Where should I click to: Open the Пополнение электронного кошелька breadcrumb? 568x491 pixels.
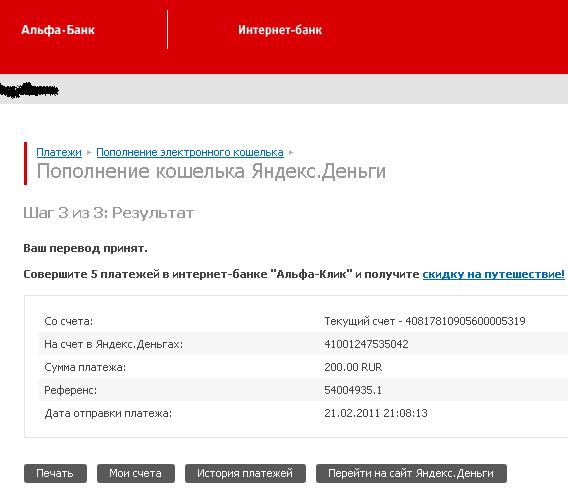point(190,152)
